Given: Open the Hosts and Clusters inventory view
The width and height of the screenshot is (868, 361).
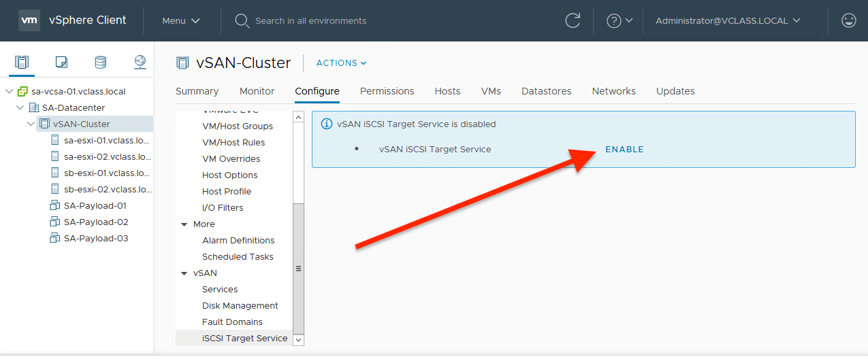Looking at the screenshot, I should [x=22, y=63].
